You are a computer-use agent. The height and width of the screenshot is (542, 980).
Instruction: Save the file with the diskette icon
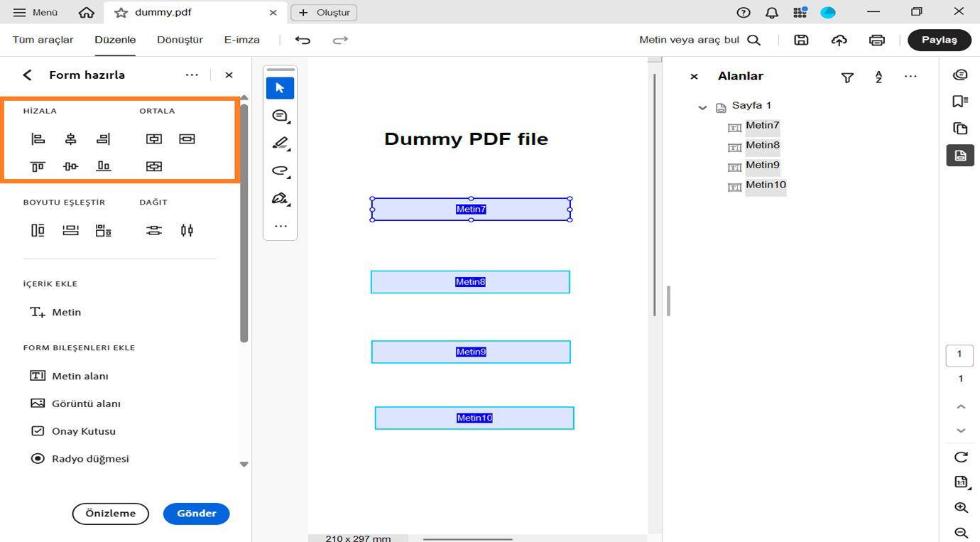[x=801, y=40]
